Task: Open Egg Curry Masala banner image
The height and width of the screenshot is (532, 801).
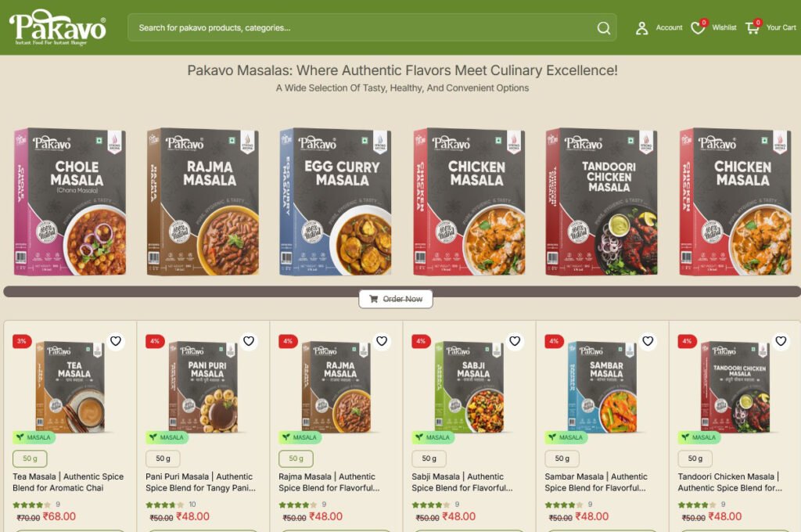Action: pos(335,202)
